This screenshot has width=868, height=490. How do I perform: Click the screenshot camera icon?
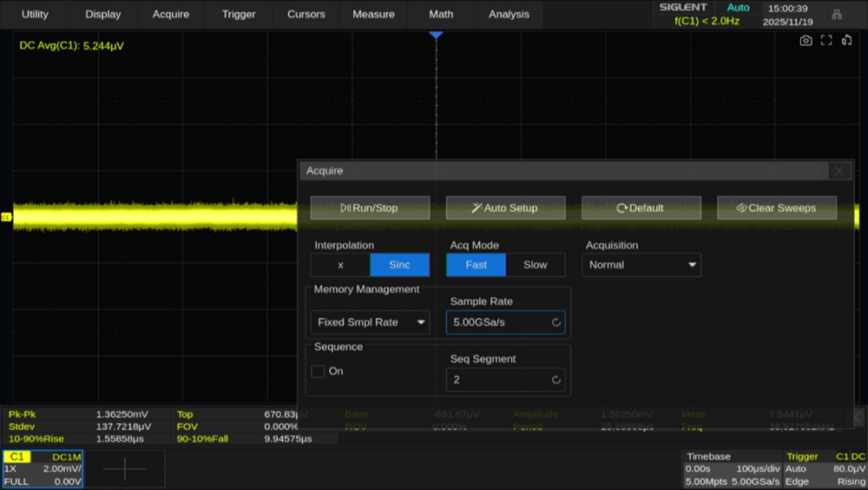tap(806, 40)
